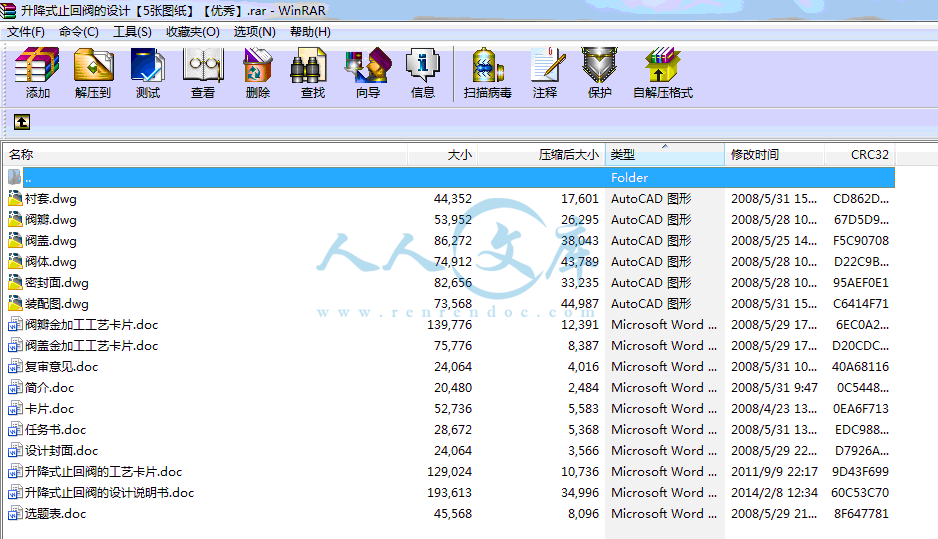Image resolution: width=938 pixels, height=539 pixels.
Task: Select the 装配图.dwg file icon
Action: point(15,303)
